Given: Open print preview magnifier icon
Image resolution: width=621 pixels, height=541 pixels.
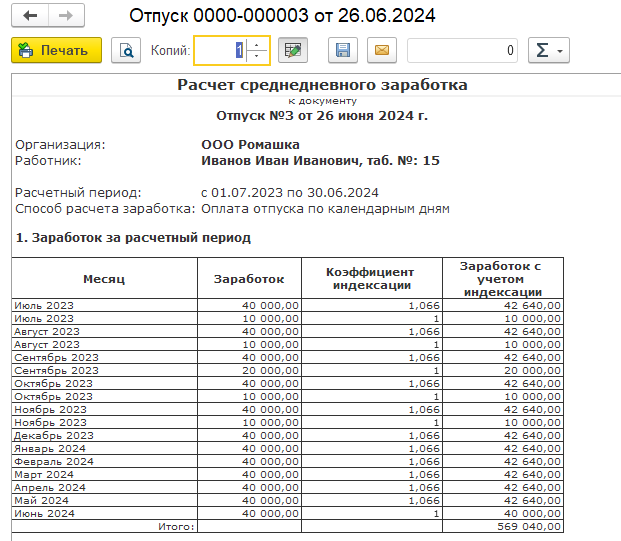Looking at the screenshot, I should 126,50.
